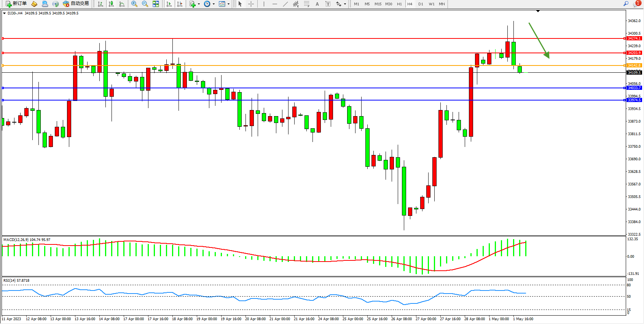The image size is (644, 324).
Task: Switch chart to candlestick mode
Action: (111, 4)
